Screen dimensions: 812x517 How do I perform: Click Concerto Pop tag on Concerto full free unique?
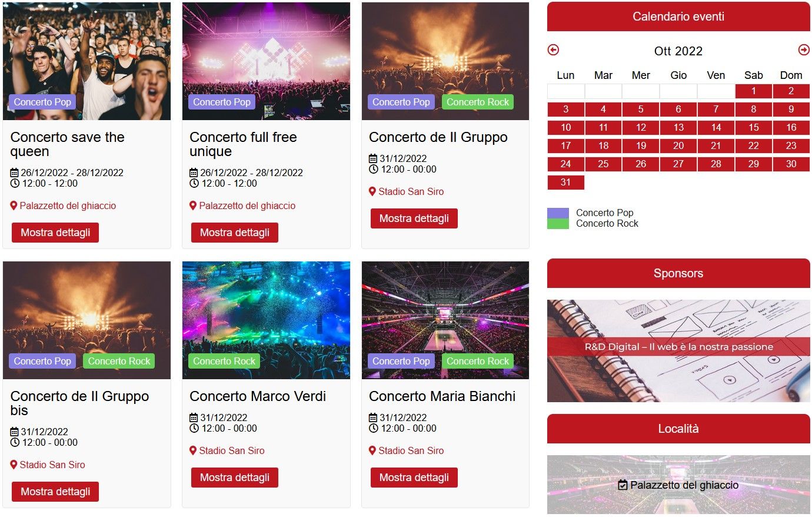point(222,102)
